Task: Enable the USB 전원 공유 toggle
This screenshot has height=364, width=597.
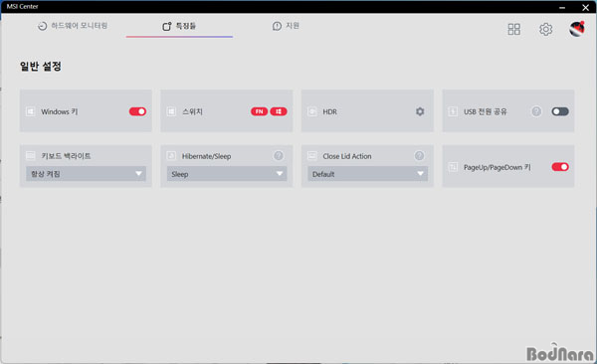Action: [560, 111]
